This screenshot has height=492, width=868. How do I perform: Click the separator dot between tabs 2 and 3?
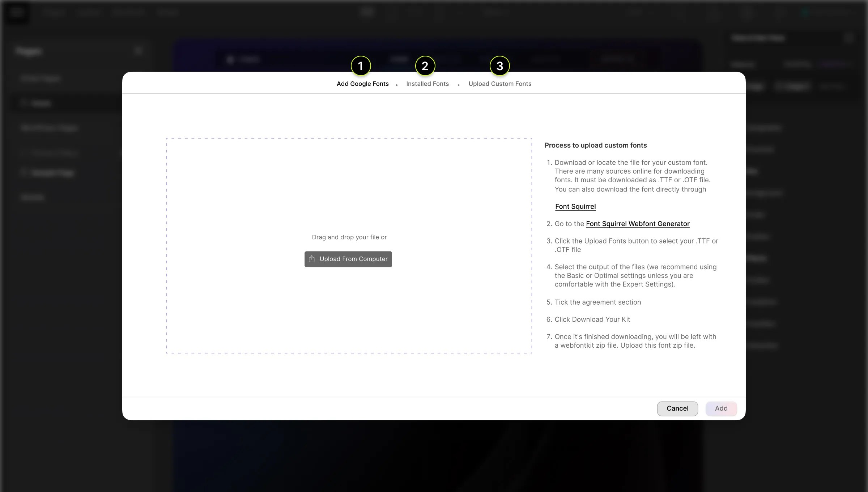pyautogui.click(x=459, y=84)
